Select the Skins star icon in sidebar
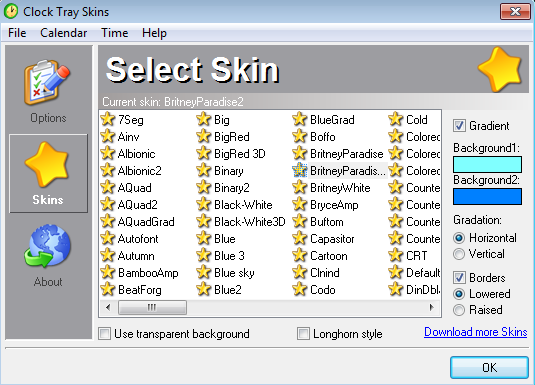 pos(47,165)
